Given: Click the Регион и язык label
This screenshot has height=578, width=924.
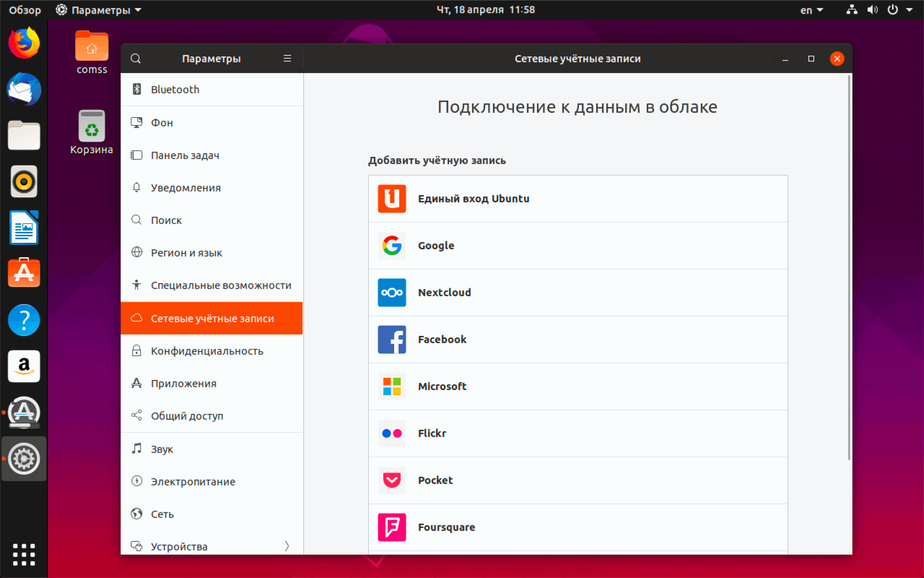Looking at the screenshot, I should pos(186,253).
